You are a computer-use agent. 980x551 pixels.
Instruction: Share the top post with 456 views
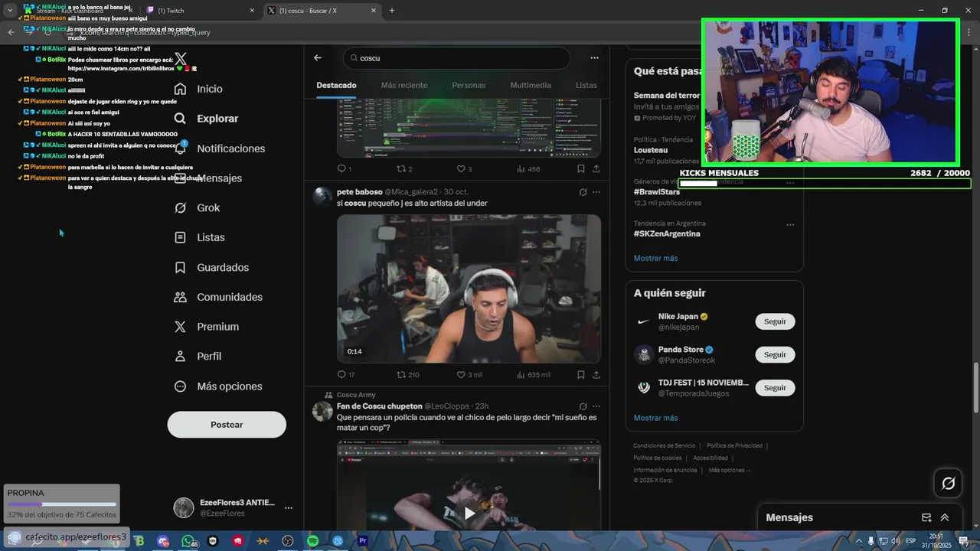596,169
